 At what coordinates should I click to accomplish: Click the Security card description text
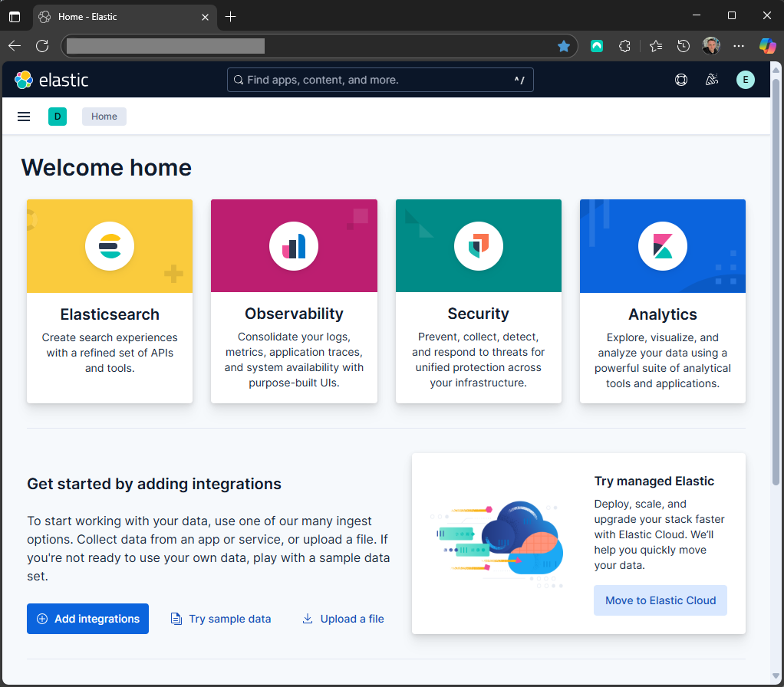point(479,360)
